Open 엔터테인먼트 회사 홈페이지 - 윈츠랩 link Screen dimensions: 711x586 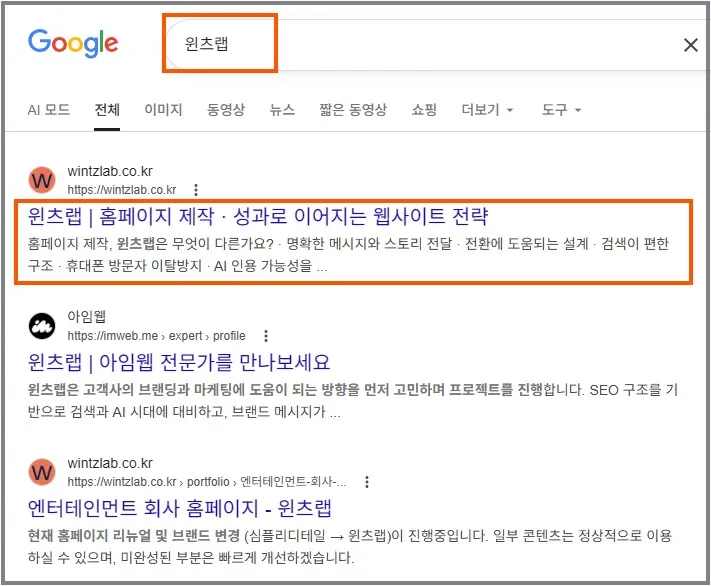click(180, 508)
